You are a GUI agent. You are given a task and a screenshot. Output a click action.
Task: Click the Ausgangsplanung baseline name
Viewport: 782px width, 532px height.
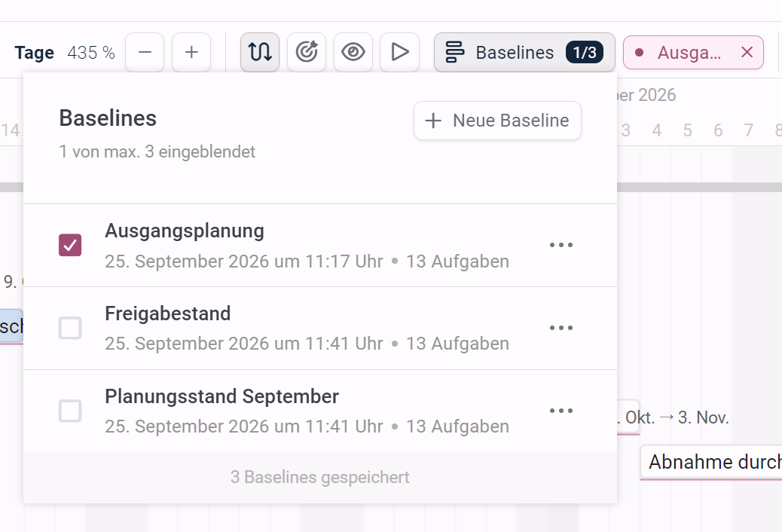(185, 231)
